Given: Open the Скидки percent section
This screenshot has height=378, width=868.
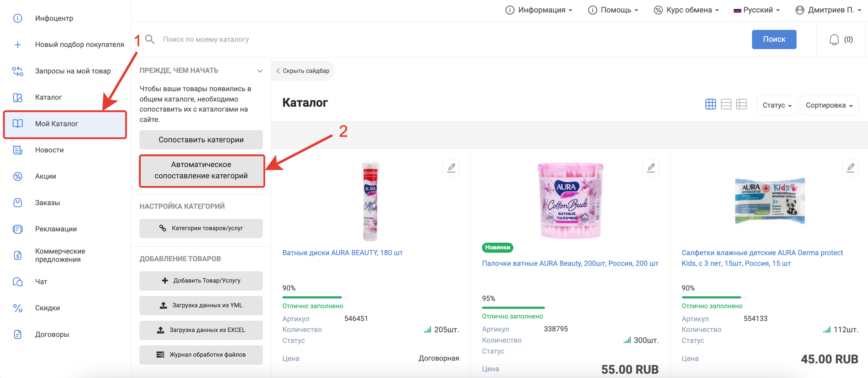Looking at the screenshot, I should pos(47,308).
